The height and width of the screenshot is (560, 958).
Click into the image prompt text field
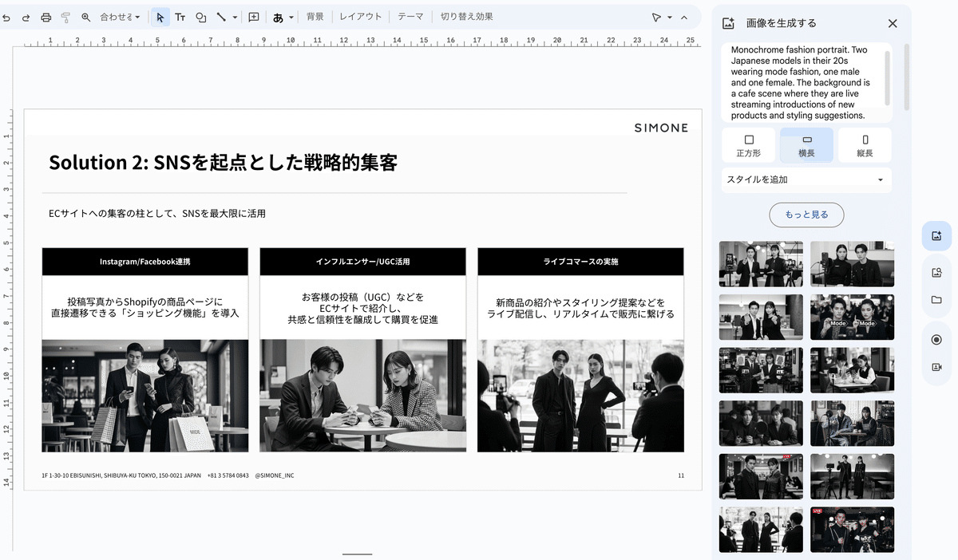[802, 82]
